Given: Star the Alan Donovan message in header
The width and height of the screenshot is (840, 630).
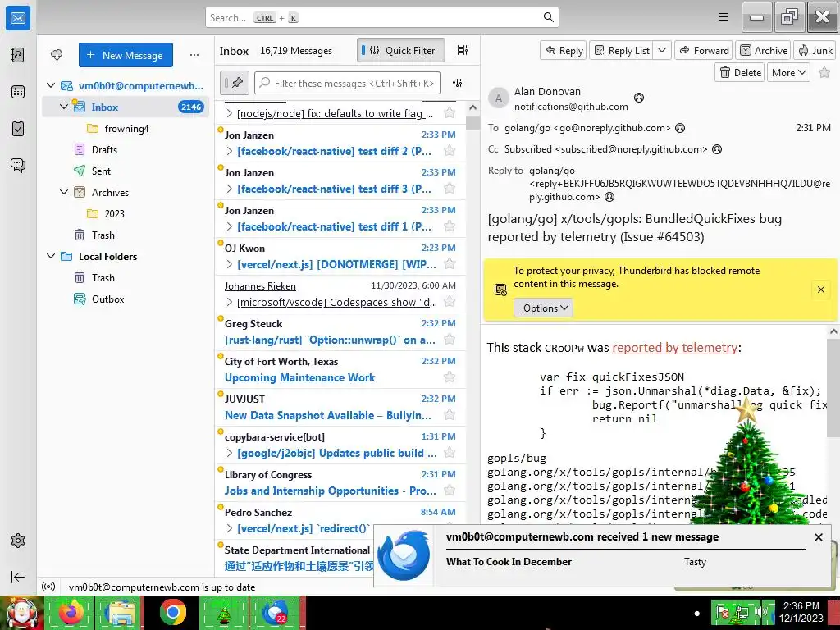Looking at the screenshot, I should [x=824, y=72].
